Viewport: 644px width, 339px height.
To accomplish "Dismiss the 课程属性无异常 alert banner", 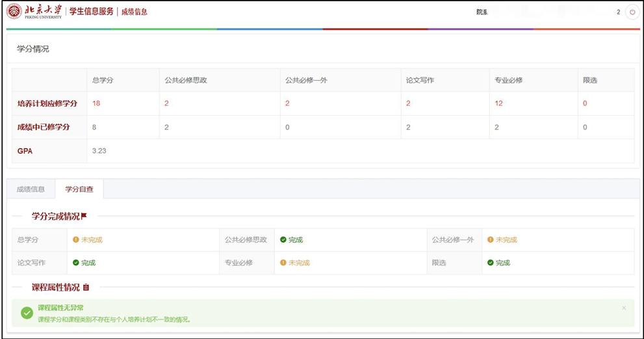I will click(x=624, y=308).
